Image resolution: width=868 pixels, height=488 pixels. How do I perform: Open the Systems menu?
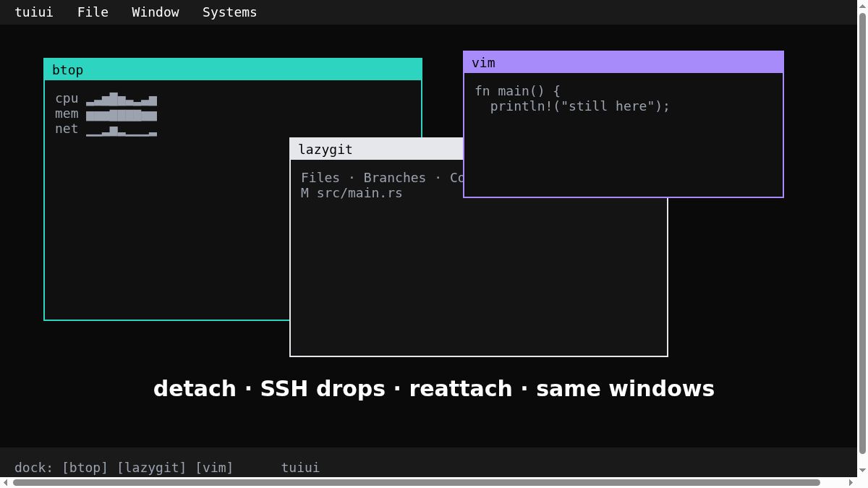[229, 12]
